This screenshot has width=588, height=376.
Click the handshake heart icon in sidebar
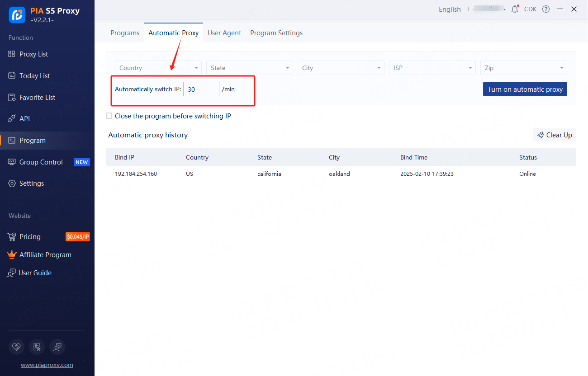17,347
